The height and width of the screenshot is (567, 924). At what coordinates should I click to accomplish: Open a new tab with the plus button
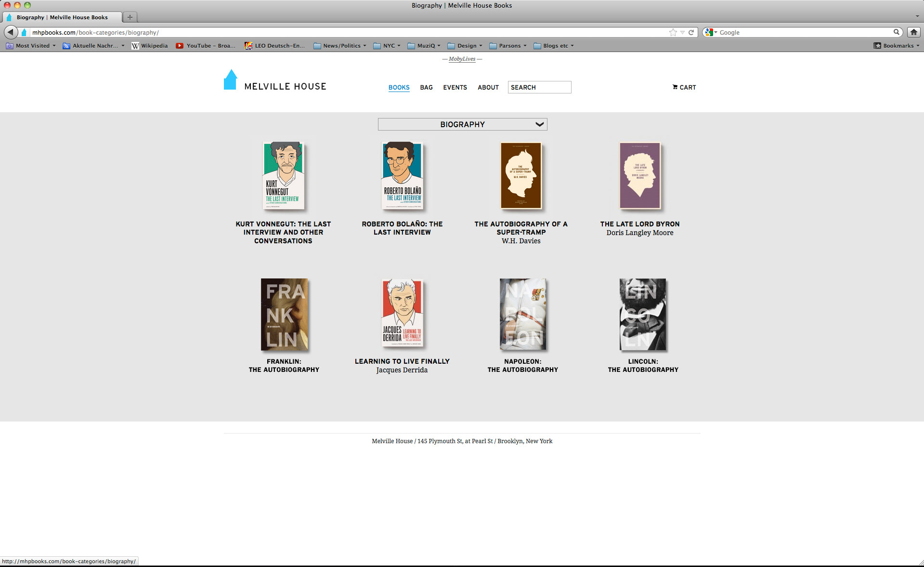(130, 17)
